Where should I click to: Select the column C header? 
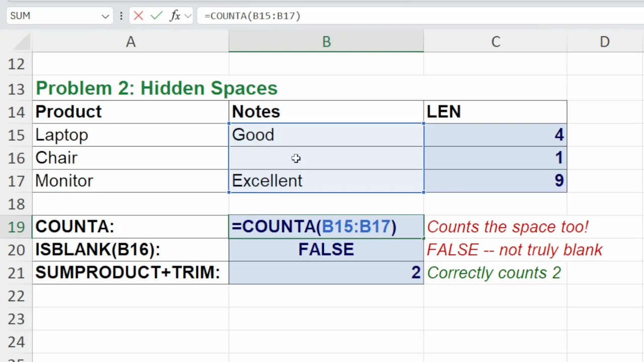click(x=495, y=42)
